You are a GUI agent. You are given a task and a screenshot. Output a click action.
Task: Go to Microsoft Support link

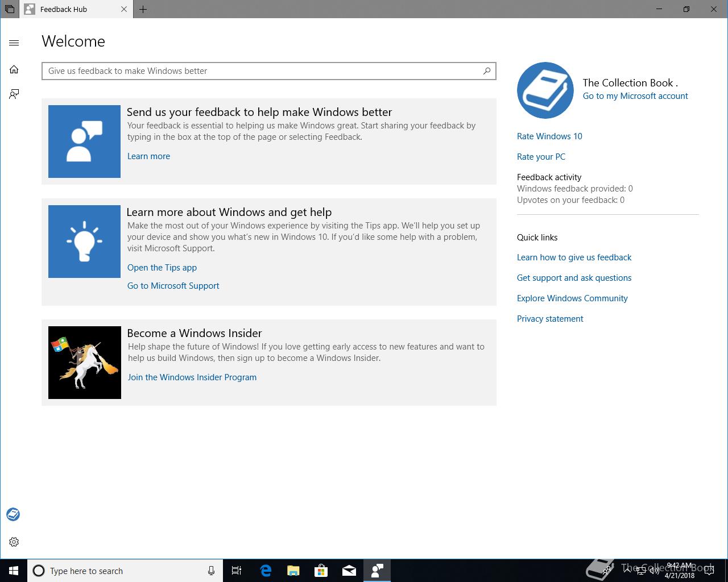coord(173,286)
